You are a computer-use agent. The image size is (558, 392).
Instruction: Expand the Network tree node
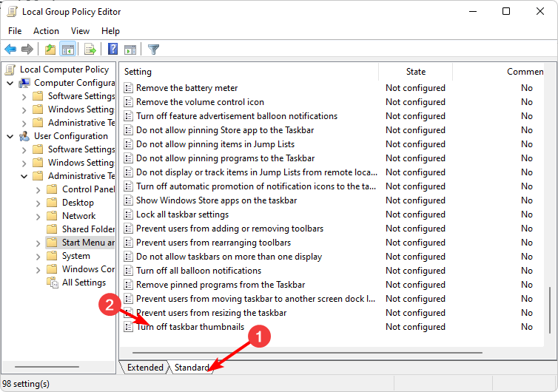[x=38, y=217]
